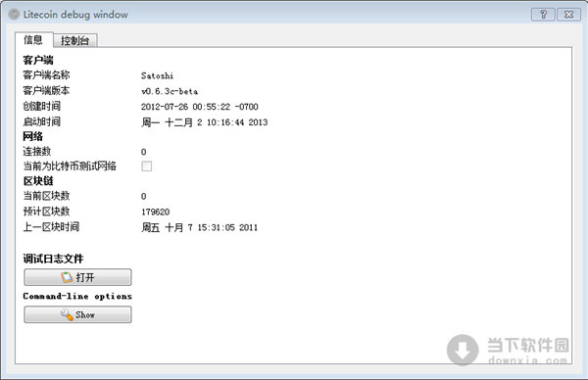Click the 创建时间 label
Image resolution: width=588 pixels, height=380 pixels.
click(41, 106)
